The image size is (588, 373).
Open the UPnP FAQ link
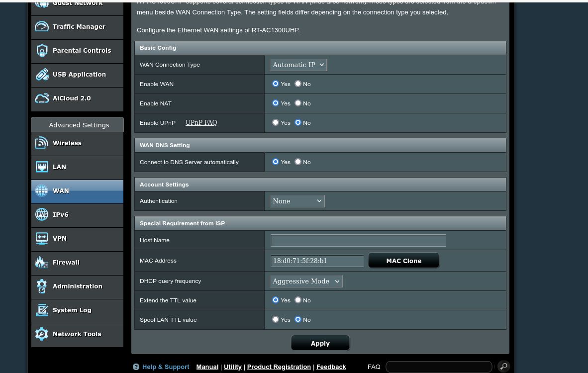pos(201,123)
